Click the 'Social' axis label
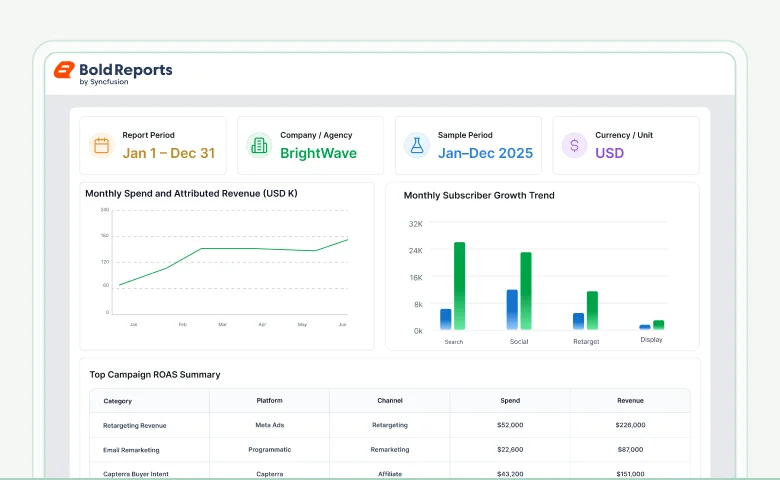 [x=519, y=342]
